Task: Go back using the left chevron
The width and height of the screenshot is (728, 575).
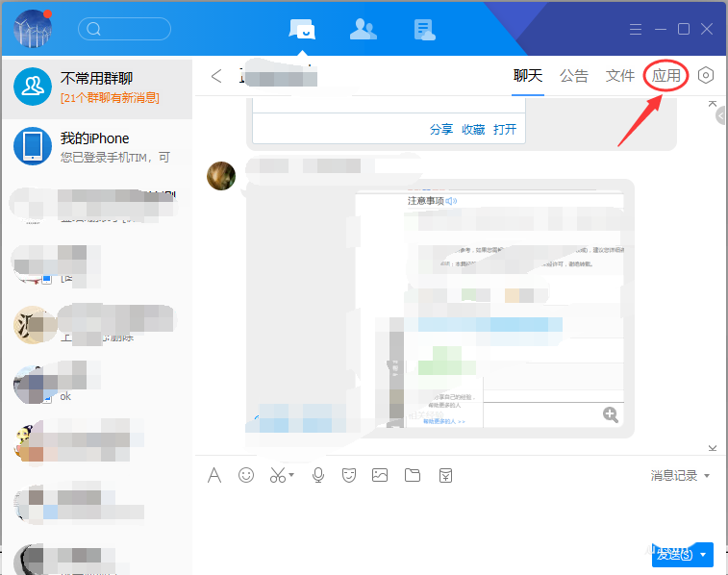Action: [216, 76]
